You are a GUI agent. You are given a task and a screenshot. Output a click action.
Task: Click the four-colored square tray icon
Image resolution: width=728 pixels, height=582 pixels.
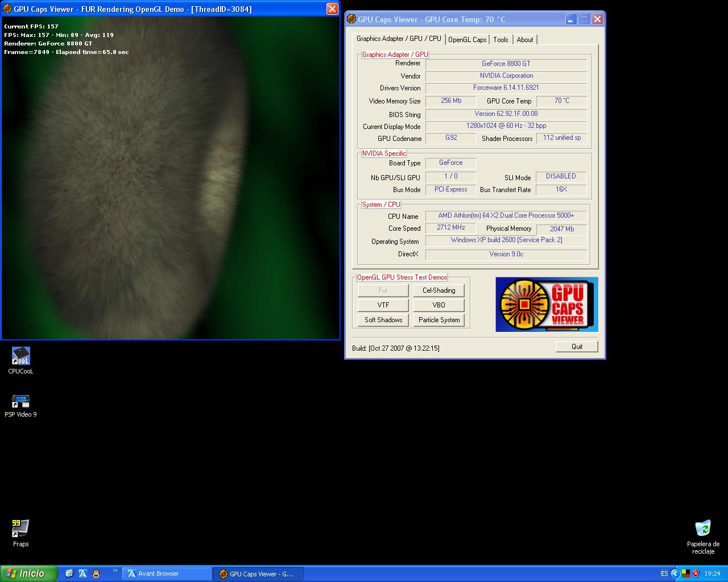pyautogui.click(x=686, y=573)
